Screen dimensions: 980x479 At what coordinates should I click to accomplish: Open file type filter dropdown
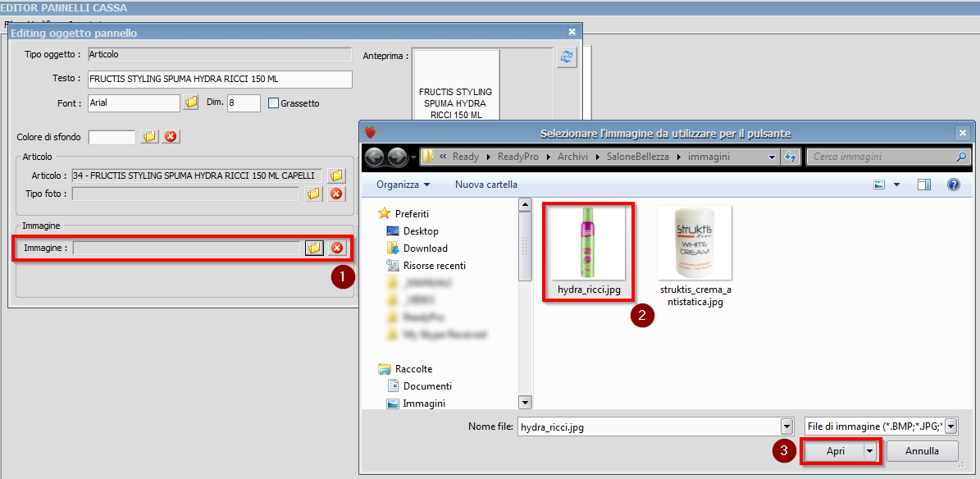tap(951, 427)
